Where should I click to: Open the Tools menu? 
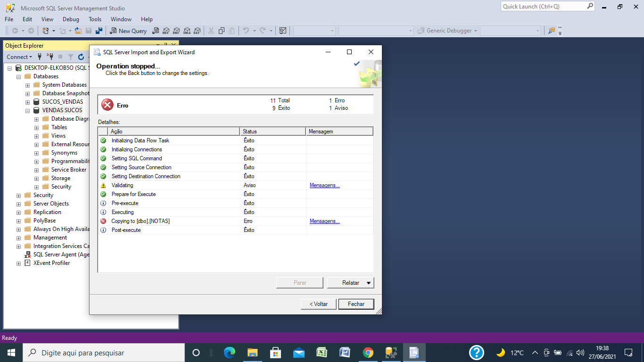[95, 19]
